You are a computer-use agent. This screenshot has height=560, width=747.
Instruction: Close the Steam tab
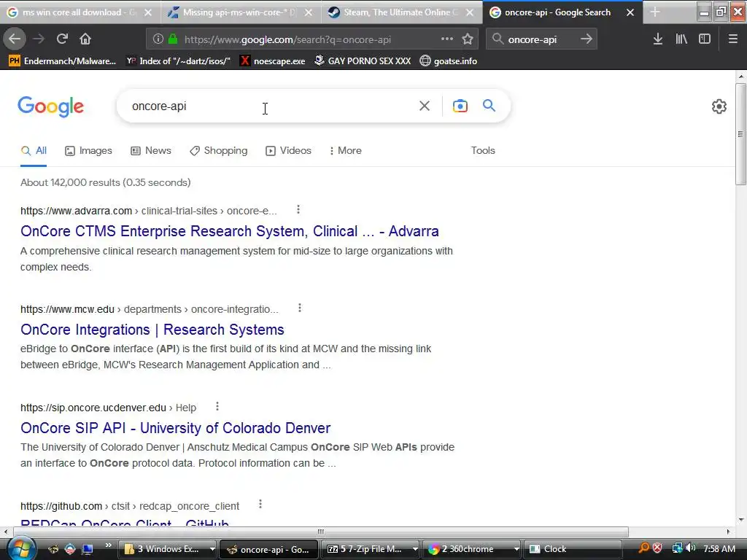tap(470, 12)
